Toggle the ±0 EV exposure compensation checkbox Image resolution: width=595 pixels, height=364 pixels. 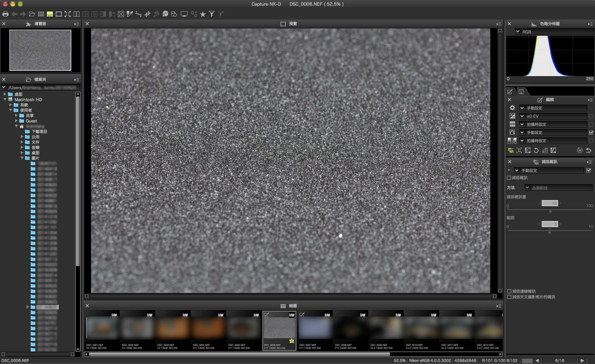pyautogui.click(x=591, y=116)
